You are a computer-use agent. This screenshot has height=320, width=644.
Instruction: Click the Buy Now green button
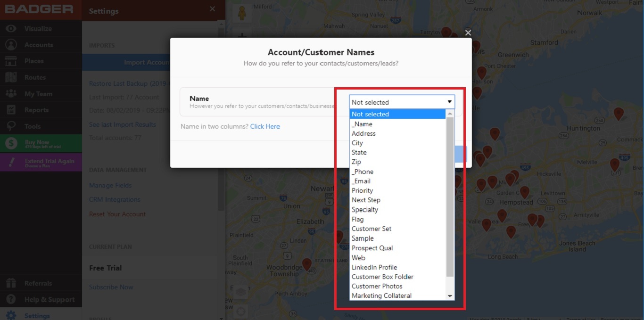coord(41,144)
